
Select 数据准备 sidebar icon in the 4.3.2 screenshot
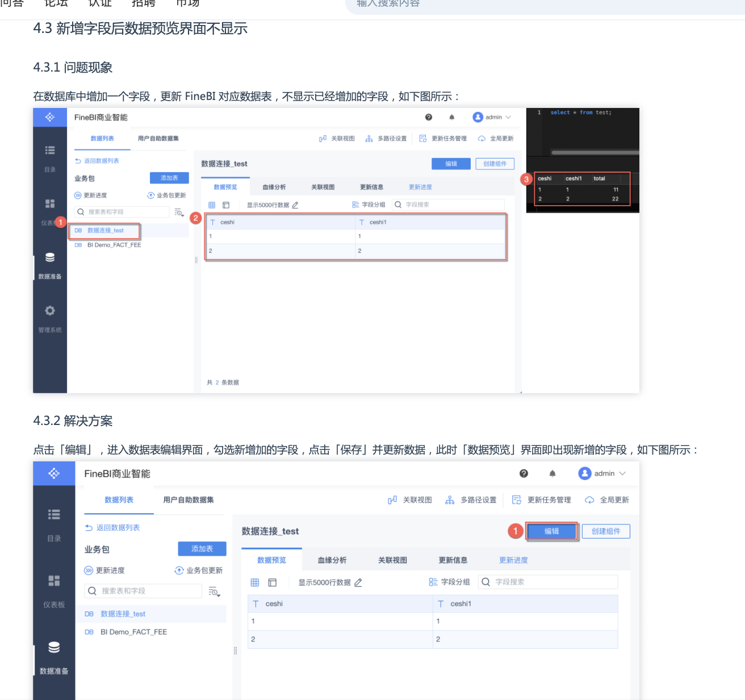(54, 647)
